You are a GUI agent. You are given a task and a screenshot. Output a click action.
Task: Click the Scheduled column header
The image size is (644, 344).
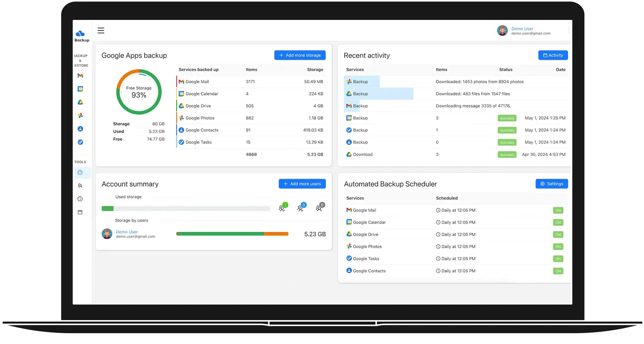(x=447, y=198)
